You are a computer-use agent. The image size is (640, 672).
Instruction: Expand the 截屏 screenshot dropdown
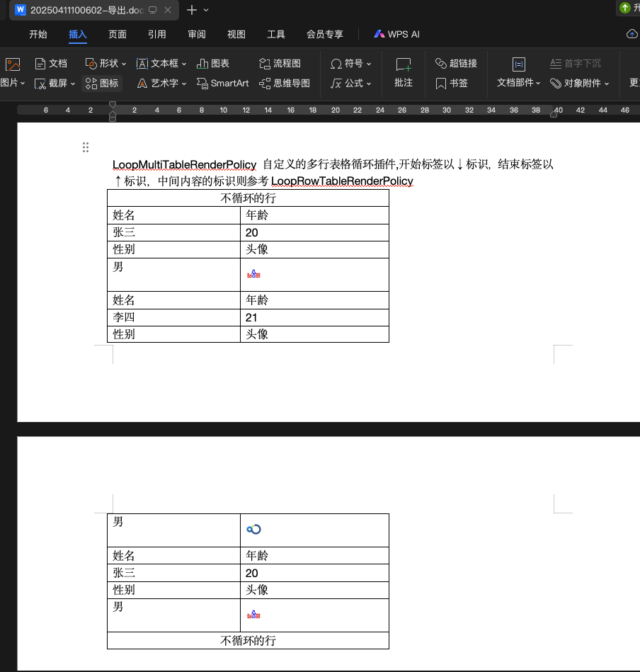[55, 84]
